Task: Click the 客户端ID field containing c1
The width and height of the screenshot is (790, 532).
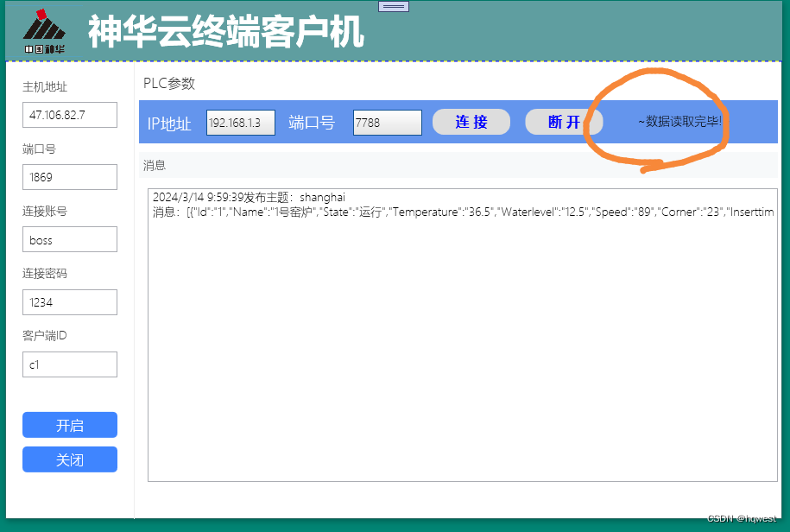Action: tap(70, 364)
